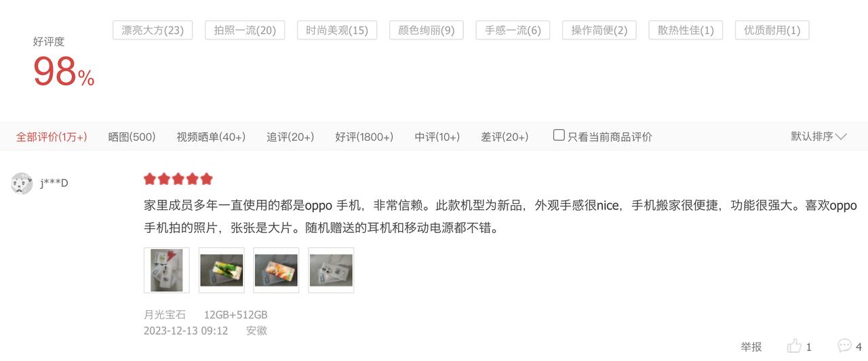Open fourth review photo thumbnail
Screen dimensions: 868x361
[331, 270]
